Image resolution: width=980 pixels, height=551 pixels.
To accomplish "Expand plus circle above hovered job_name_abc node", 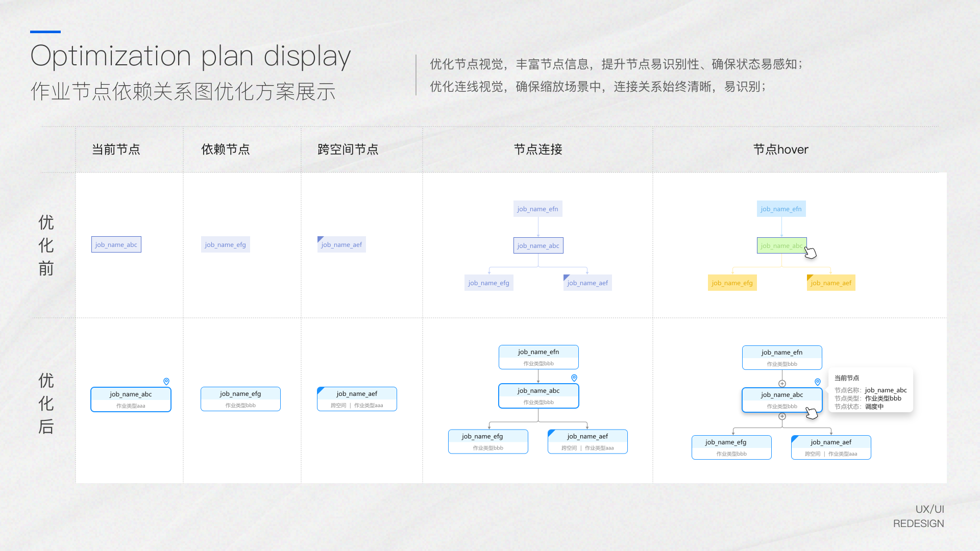I will 782,384.
